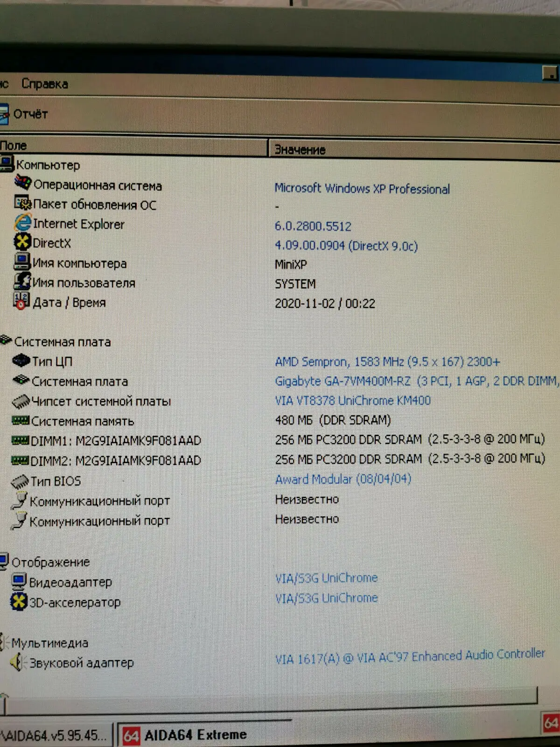Viewport: 560px width, 747px height.
Task: Minimize the AIDA64 window
Action: point(550,73)
